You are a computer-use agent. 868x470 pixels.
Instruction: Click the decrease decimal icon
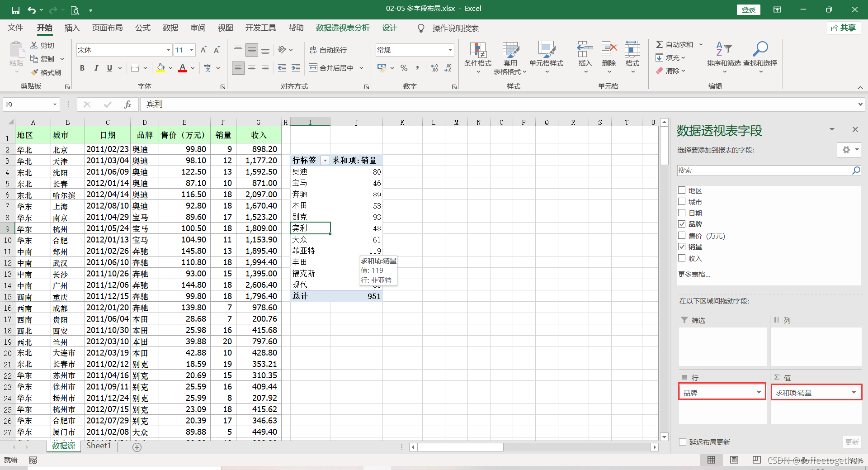(448, 68)
